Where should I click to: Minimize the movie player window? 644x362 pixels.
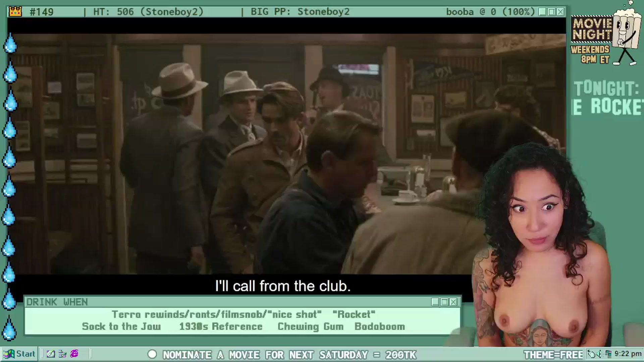coord(542,12)
